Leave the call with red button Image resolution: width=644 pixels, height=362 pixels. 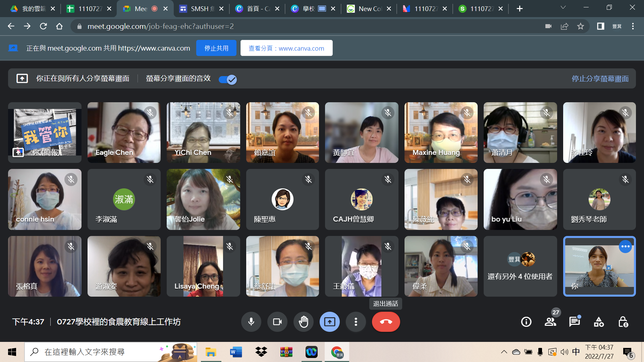click(386, 322)
